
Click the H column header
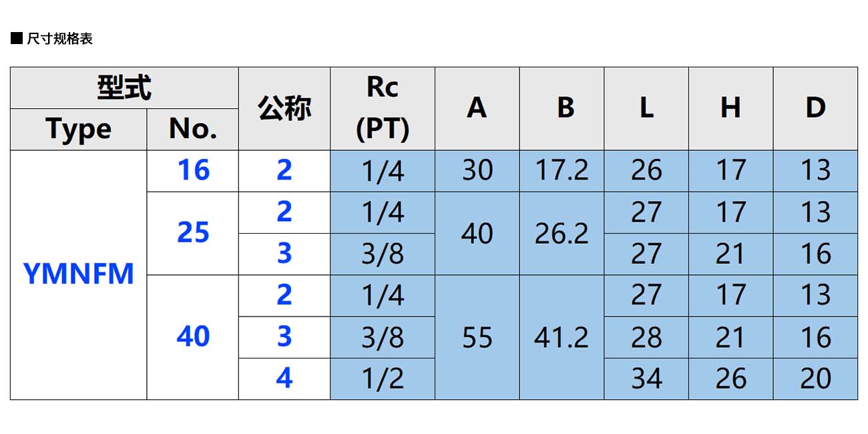(730, 108)
